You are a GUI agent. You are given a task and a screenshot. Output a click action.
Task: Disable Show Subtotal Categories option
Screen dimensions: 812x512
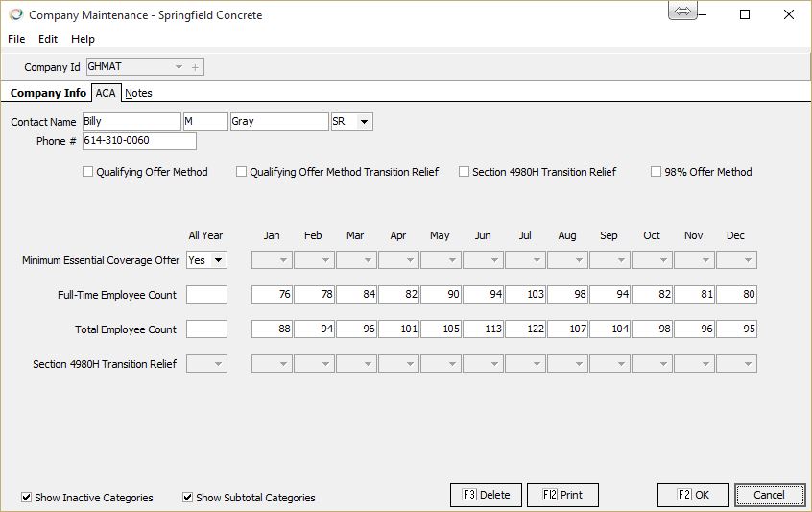point(188,498)
